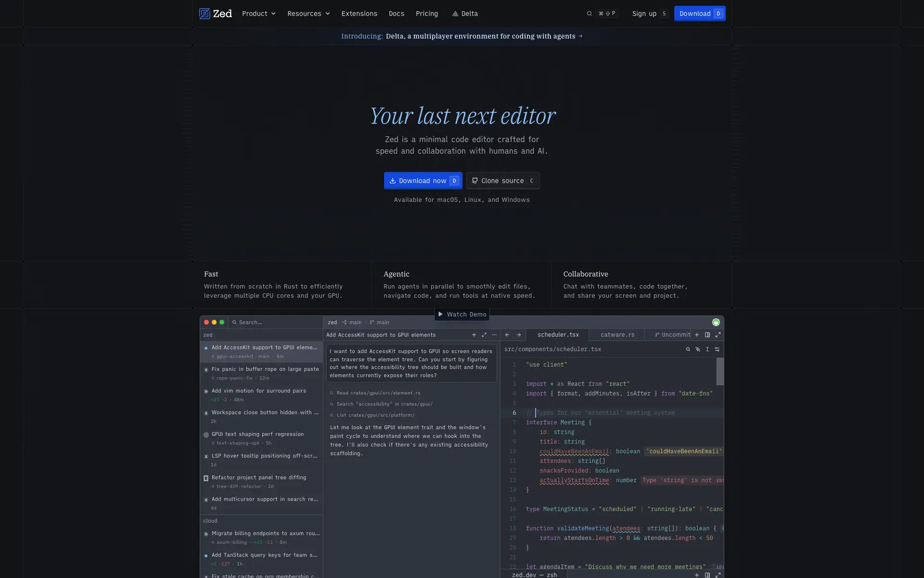This screenshot has width=924, height=578.
Task: Open the Uncommitted changes tab
Action: [x=672, y=335]
